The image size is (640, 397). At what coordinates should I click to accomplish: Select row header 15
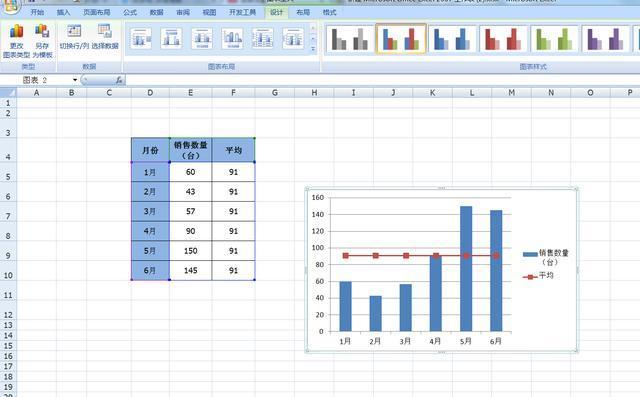tap(8, 346)
